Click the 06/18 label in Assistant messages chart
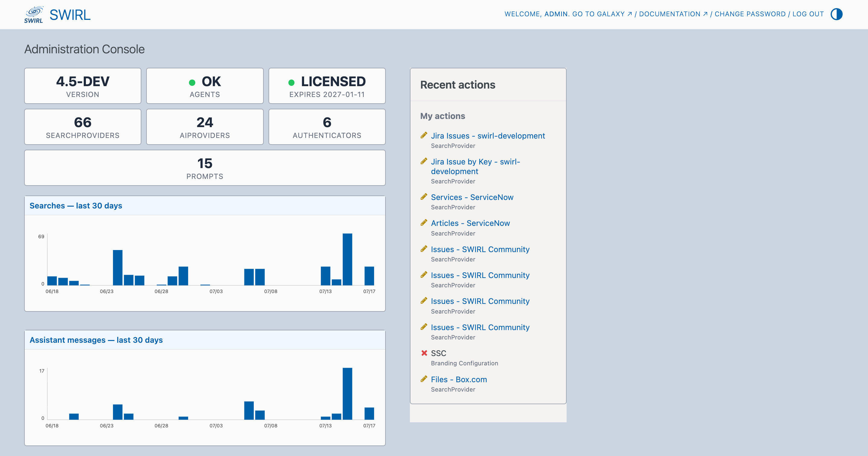This screenshot has height=456, width=868. coord(52,426)
